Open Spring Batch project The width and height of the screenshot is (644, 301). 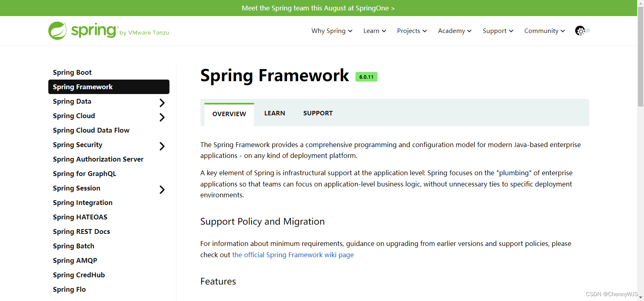[74, 246]
